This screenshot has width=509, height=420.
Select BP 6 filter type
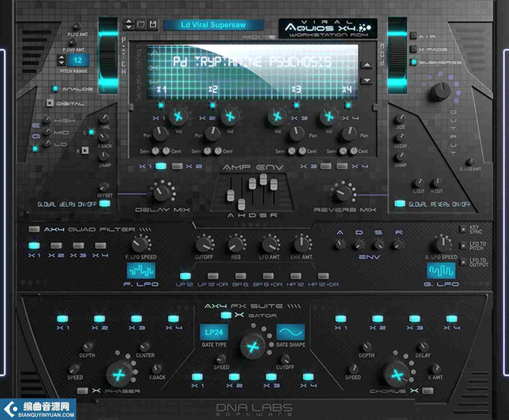pos(240,276)
